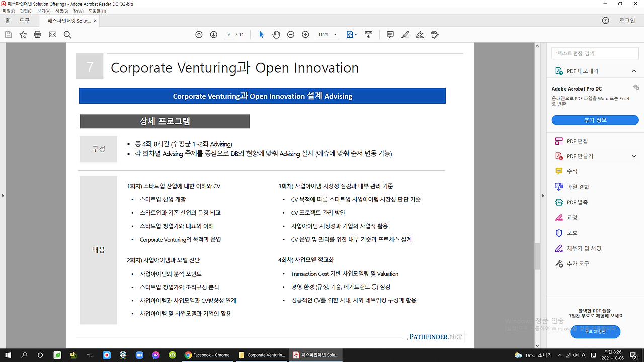Open the help question mark icon
The image size is (644, 362).
click(x=606, y=21)
